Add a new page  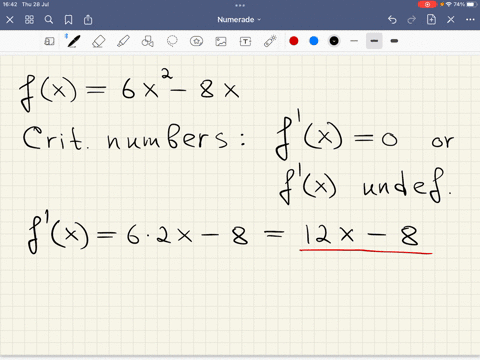point(431,20)
